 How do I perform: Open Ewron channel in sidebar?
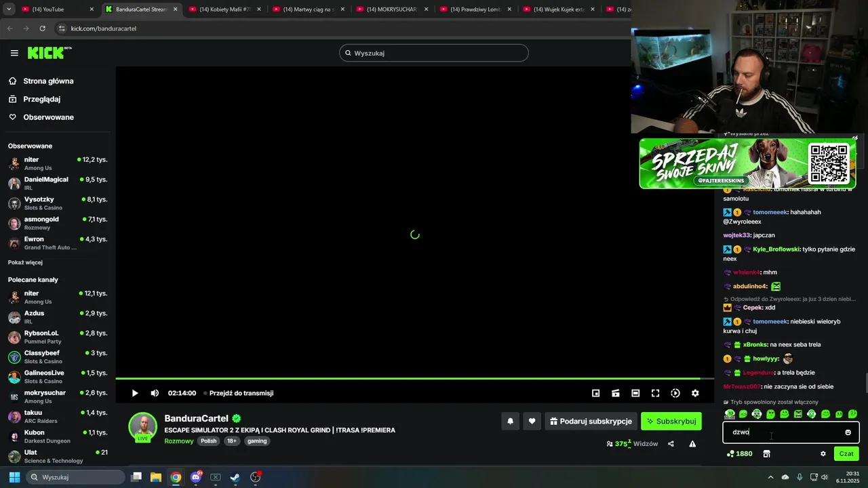pyautogui.click(x=58, y=243)
